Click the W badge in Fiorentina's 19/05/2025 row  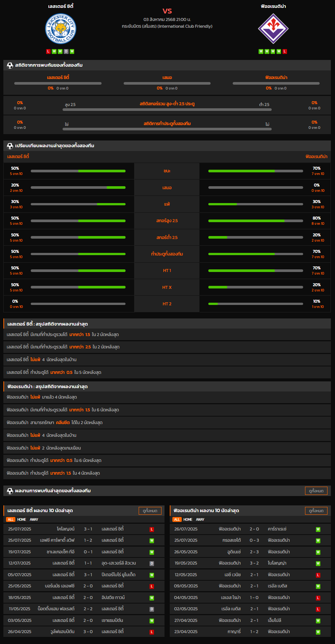[318, 563]
